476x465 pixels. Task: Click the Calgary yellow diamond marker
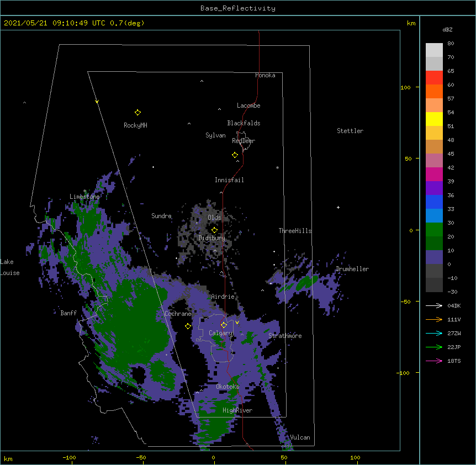[224, 325]
